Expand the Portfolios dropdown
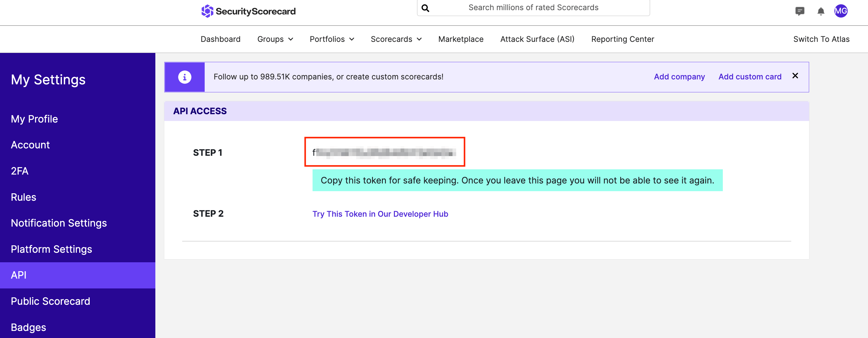Viewport: 868px width, 338px height. coord(332,39)
